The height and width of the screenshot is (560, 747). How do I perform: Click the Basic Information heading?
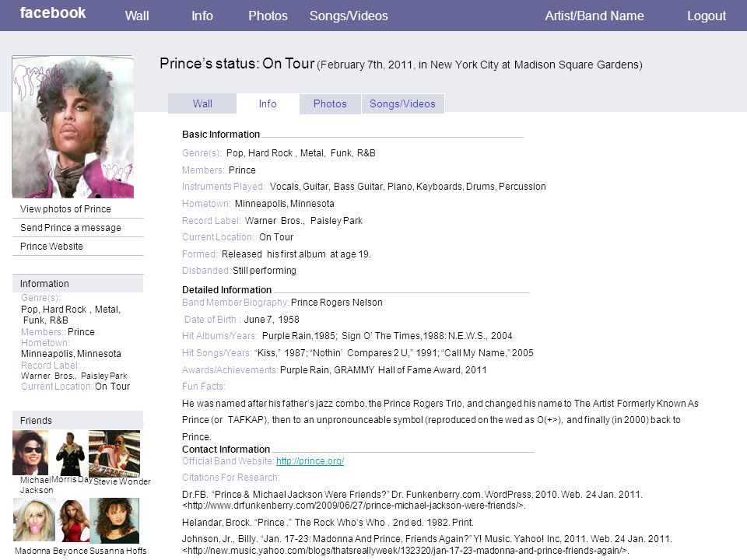pyautogui.click(x=220, y=135)
